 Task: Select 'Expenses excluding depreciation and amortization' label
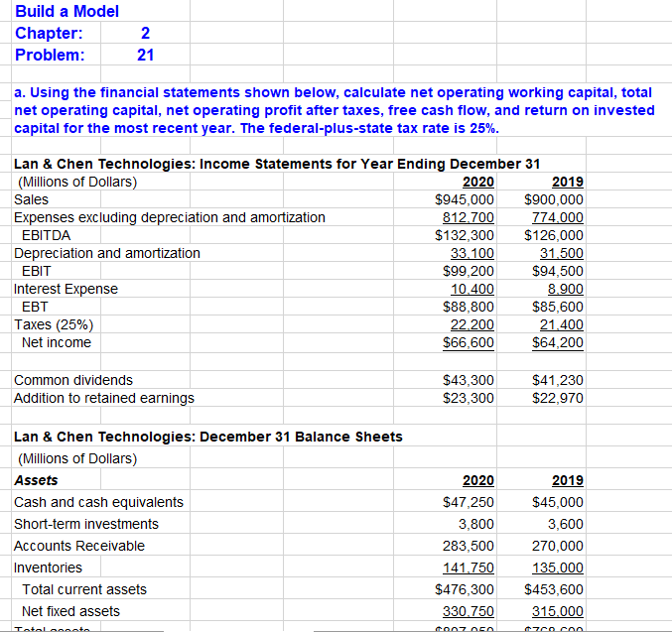(170, 217)
